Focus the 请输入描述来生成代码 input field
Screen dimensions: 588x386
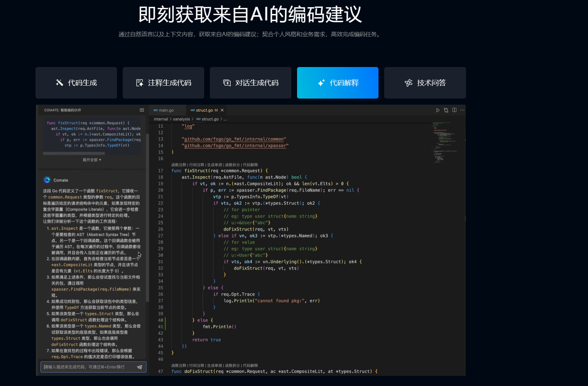[93, 367]
